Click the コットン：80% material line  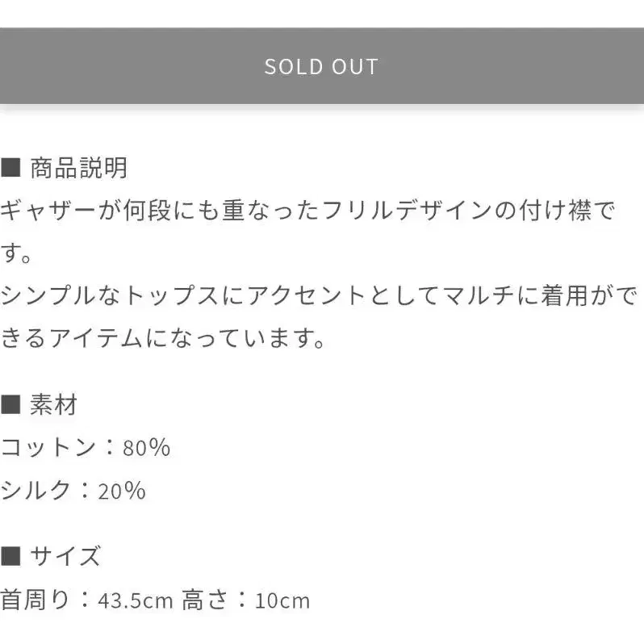pos(86,447)
